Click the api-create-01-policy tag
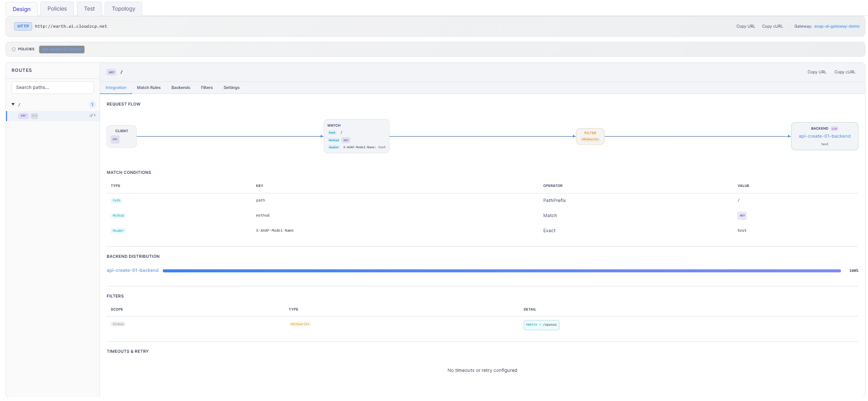This screenshot has width=868, height=401. [62, 49]
